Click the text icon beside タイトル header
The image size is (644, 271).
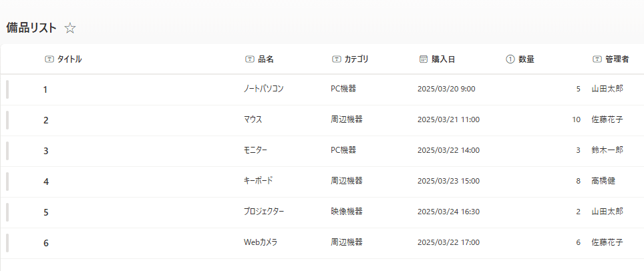click(49, 59)
